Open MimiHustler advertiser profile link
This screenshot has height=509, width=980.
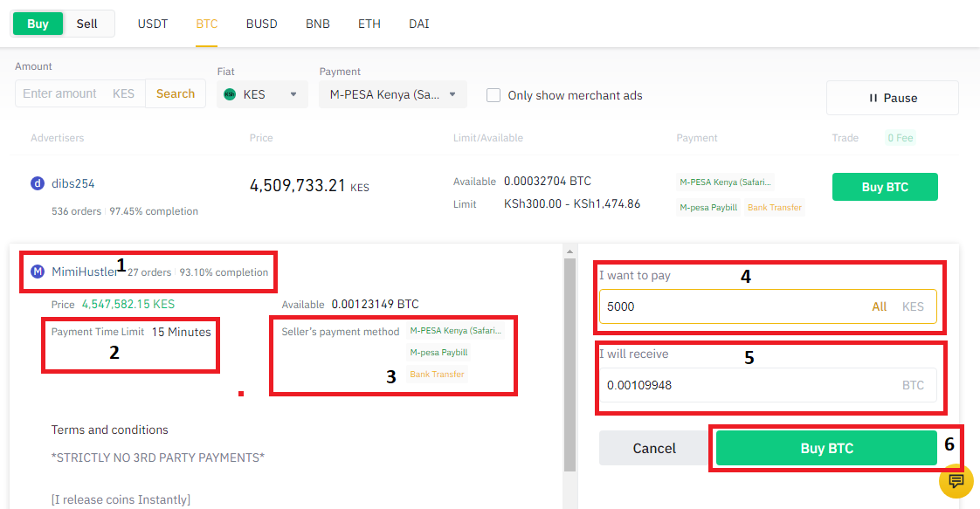pyautogui.click(x=85, y=272)
